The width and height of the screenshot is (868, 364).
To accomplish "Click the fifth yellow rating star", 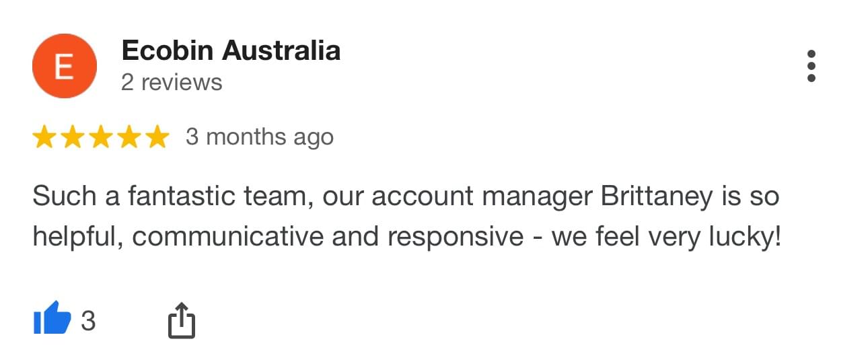I will (x=157, y=137).
